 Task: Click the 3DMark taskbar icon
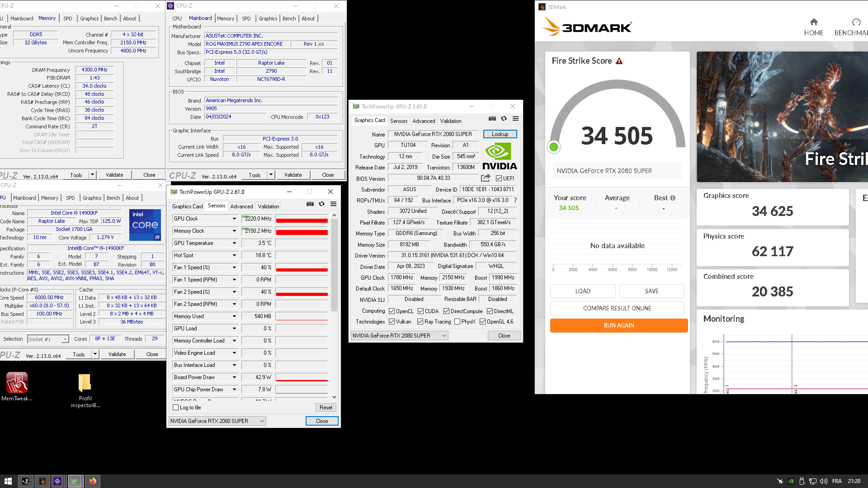tap(42, 481)
